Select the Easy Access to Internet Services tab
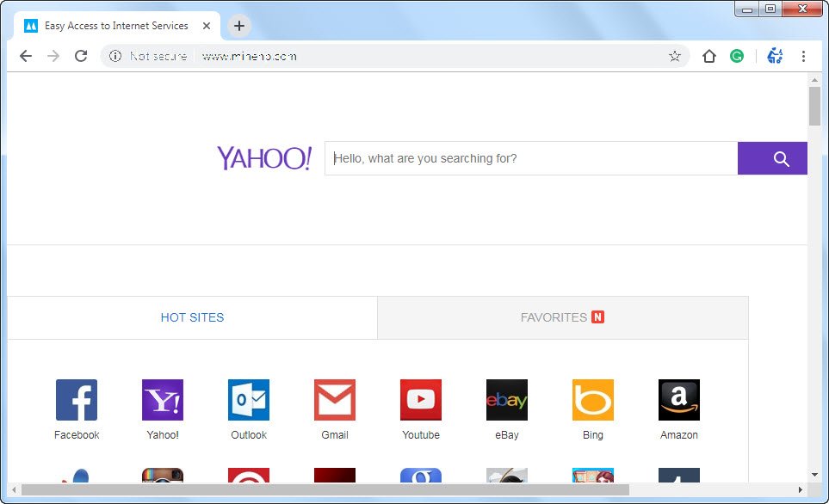 coord(116,25)
